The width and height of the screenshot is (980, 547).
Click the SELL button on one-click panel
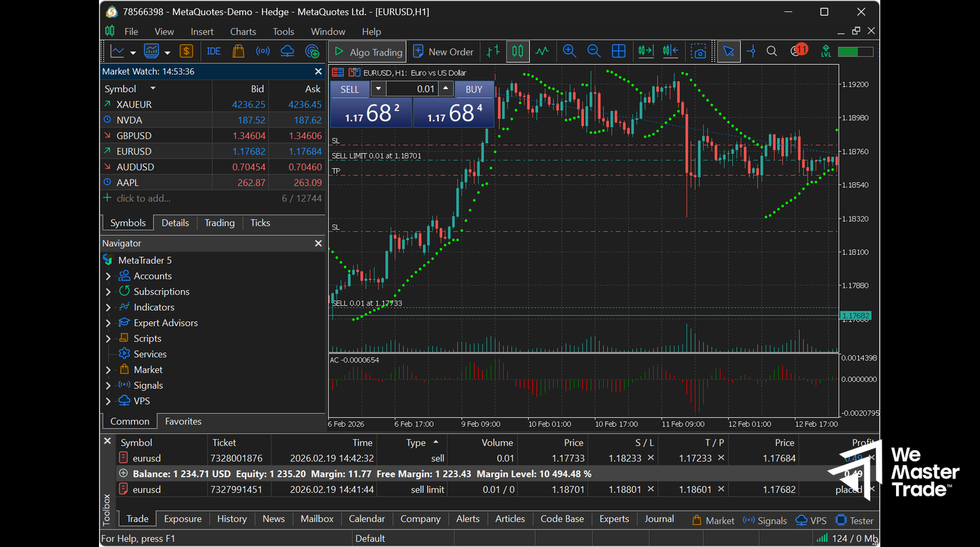[x=350, y=89]
